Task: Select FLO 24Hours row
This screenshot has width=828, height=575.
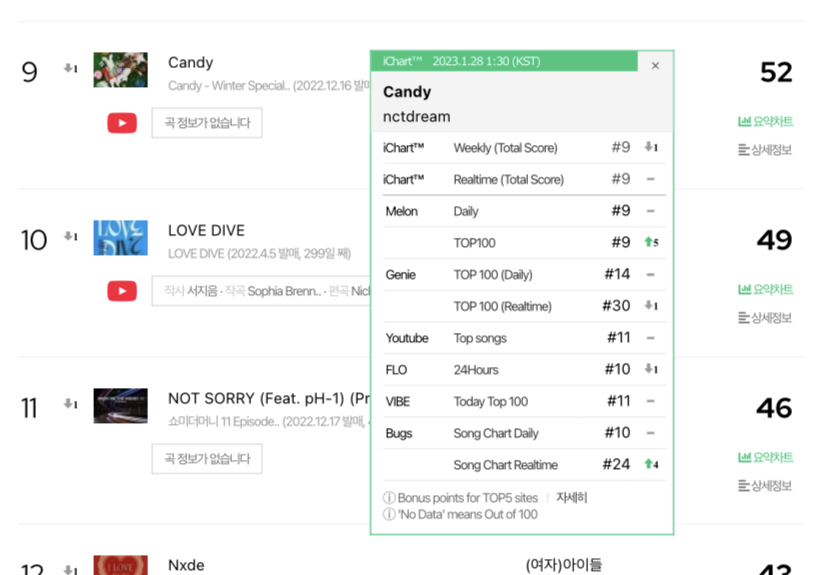Action: 524,370
